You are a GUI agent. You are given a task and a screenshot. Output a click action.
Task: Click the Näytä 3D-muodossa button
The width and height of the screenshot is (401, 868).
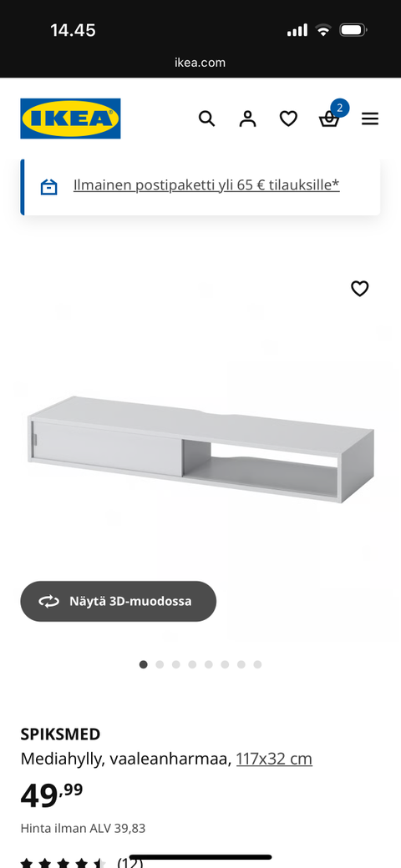118,601
